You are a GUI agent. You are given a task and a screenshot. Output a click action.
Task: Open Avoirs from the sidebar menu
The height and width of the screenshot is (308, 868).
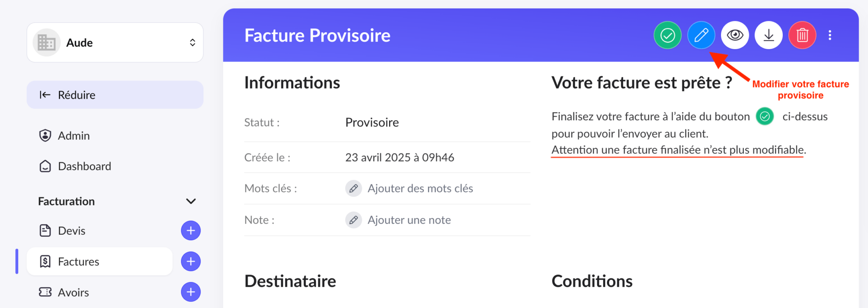click(73, 292)
